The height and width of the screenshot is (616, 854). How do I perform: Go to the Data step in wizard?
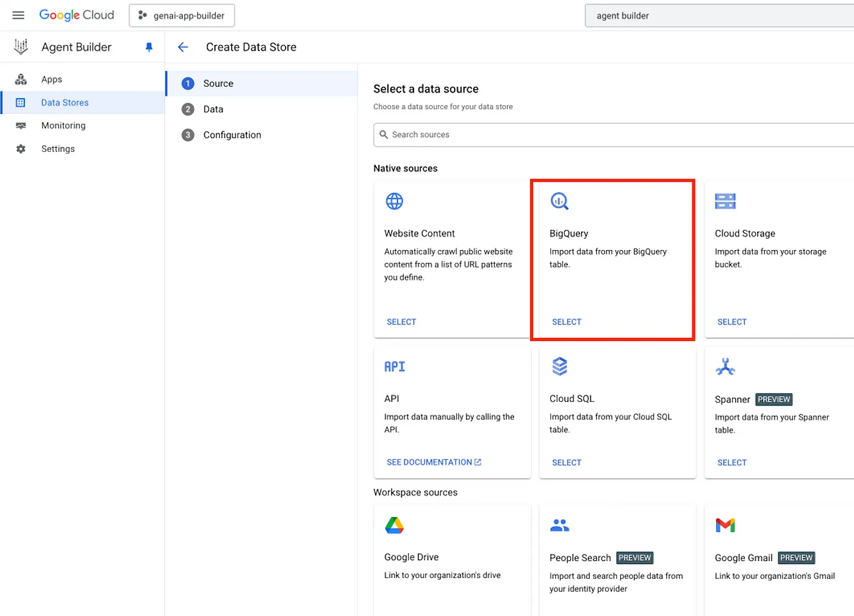(213, 109)
